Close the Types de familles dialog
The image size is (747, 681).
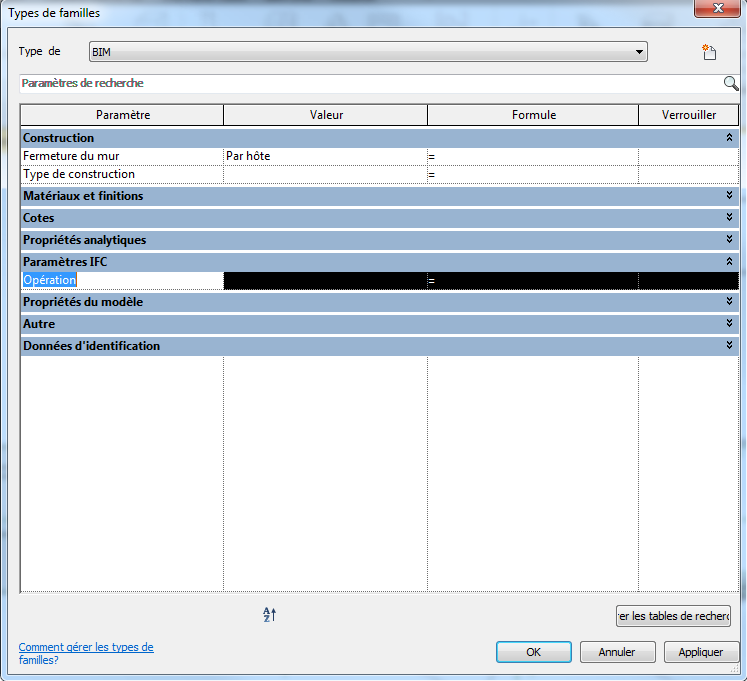pyautogui.click(x=718, y=10)
